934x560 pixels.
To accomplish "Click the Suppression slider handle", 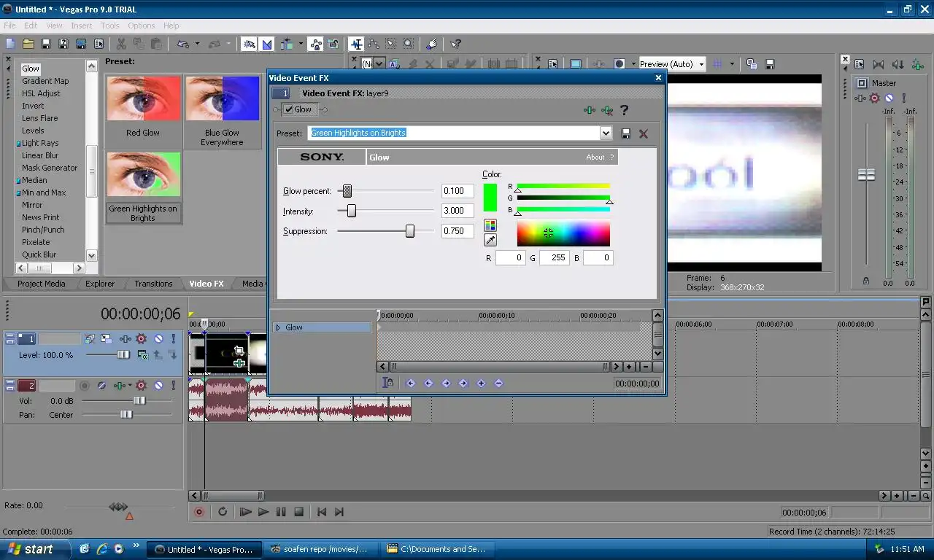I will click(x=410, y=231).
